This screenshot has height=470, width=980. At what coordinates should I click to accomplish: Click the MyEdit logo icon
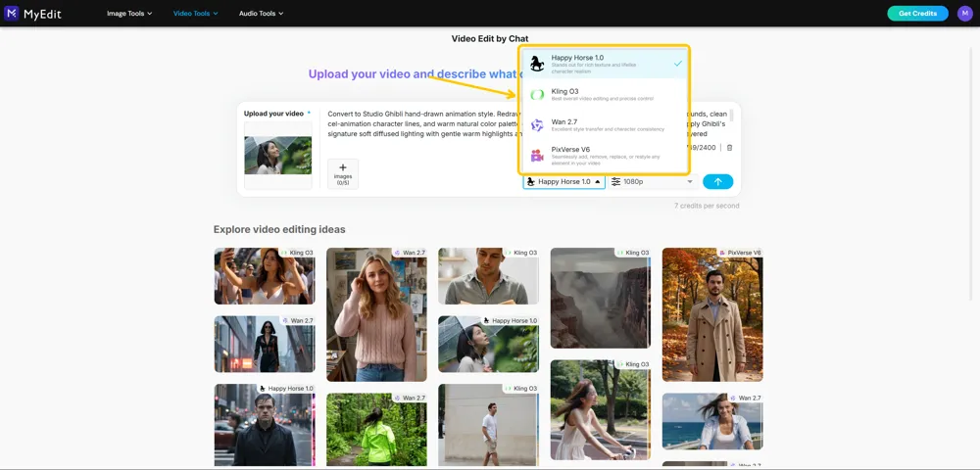[11, 13]
